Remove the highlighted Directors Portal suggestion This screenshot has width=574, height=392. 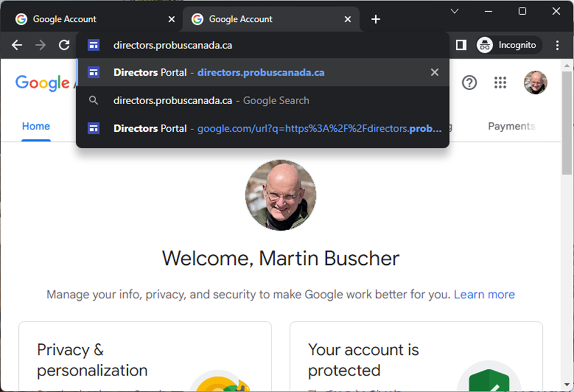(x=434, y=72)
